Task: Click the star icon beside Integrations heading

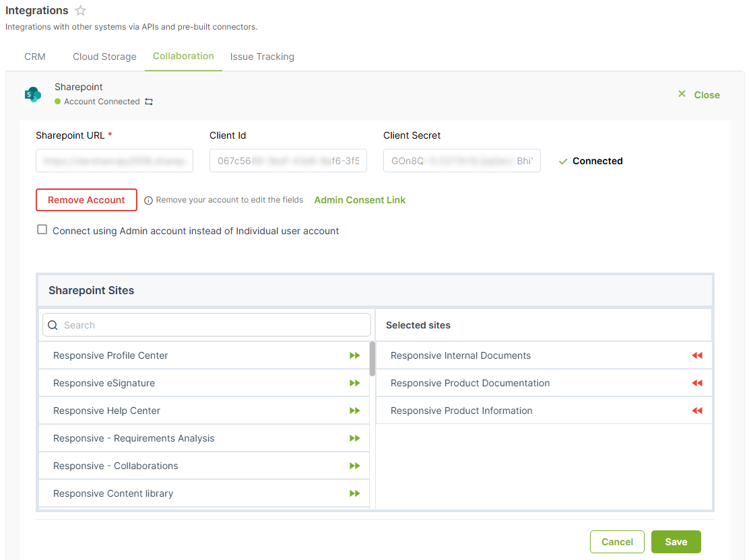Action: (80, 10)
